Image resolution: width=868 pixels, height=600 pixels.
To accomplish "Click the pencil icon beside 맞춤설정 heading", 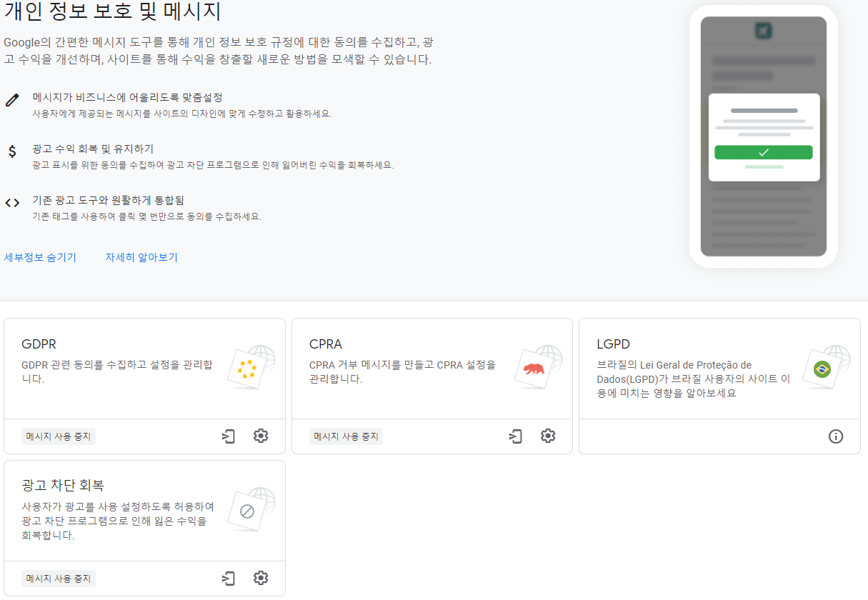I will point(12,100).
